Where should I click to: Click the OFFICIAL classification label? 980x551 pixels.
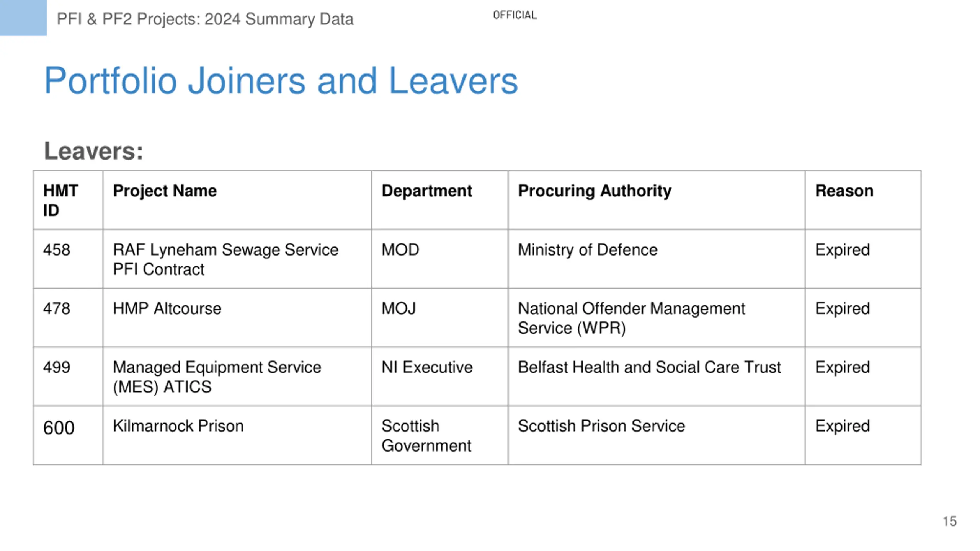pos(514,15)
